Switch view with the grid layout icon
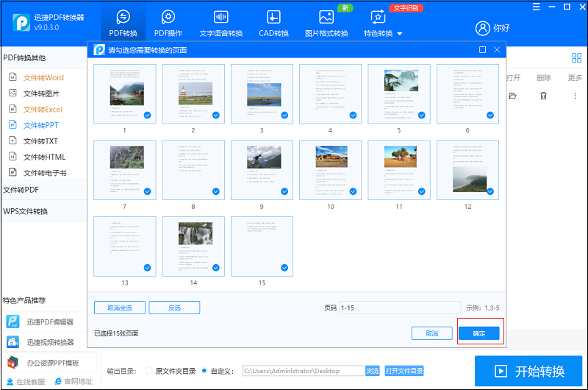Screen dimensions: 588x390 pos(576,58)
